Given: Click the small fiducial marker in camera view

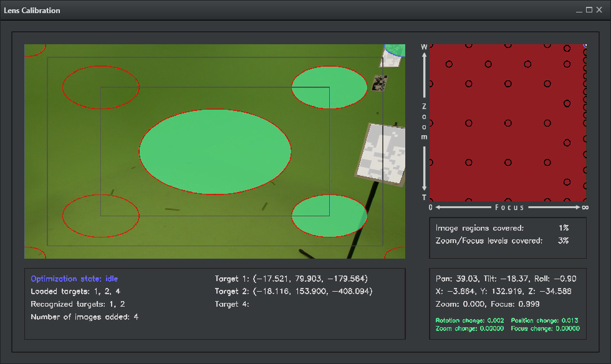Looking at the screenshot, I should pyautogui.click(x=379, y=83).
